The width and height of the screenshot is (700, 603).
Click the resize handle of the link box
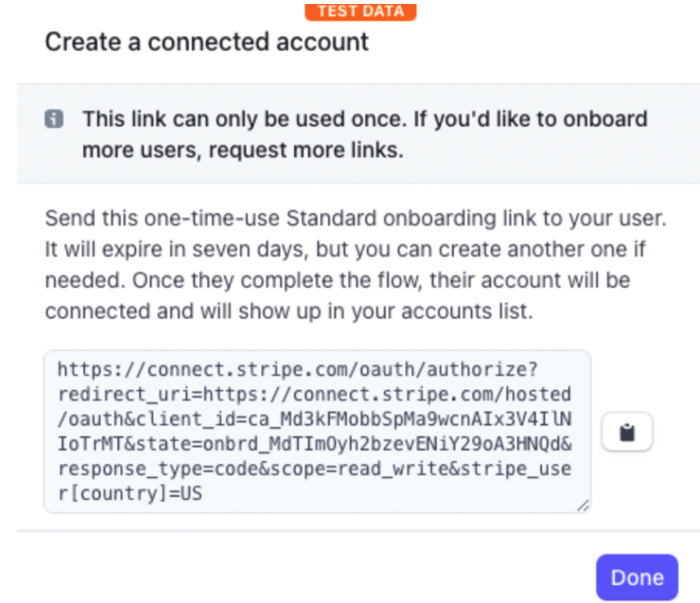pyautogui.click(x=583, y=507)
